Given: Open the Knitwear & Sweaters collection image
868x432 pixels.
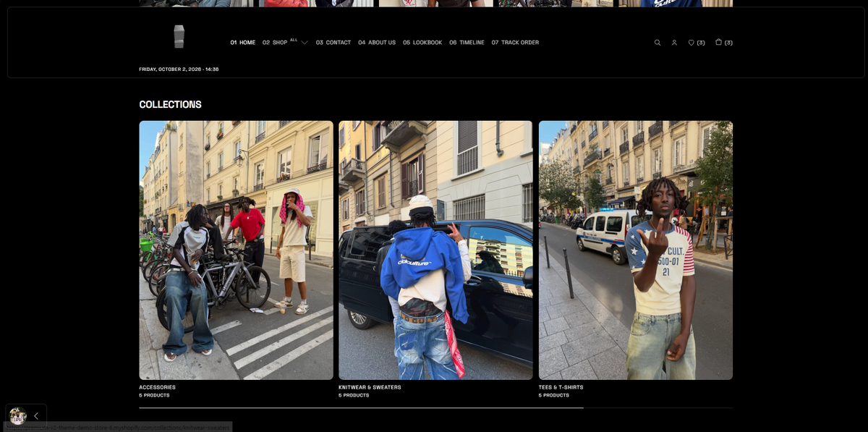Looking at the screenshot, I should pyautogui.click(x=435, y=250).
